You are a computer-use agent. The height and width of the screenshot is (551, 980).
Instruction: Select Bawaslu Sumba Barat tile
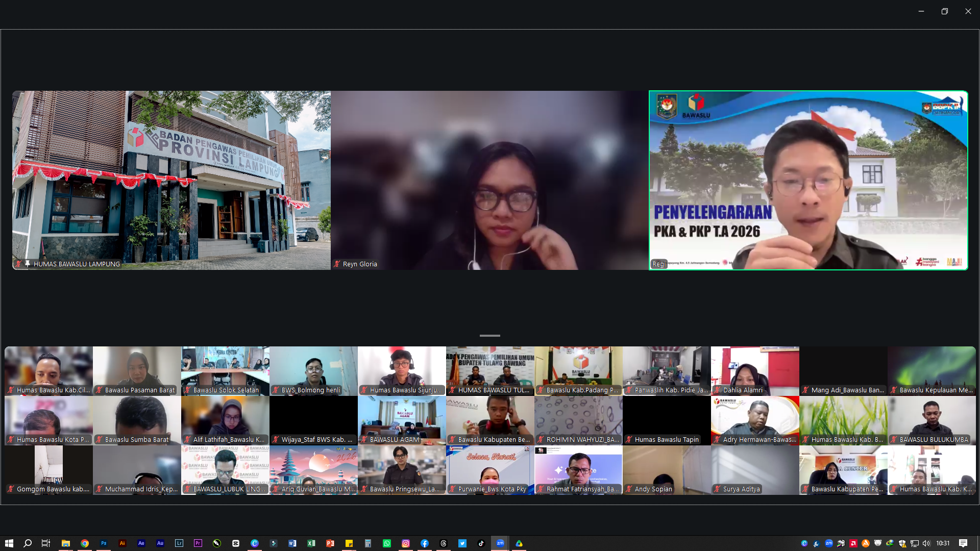click(x=137, y=420)
